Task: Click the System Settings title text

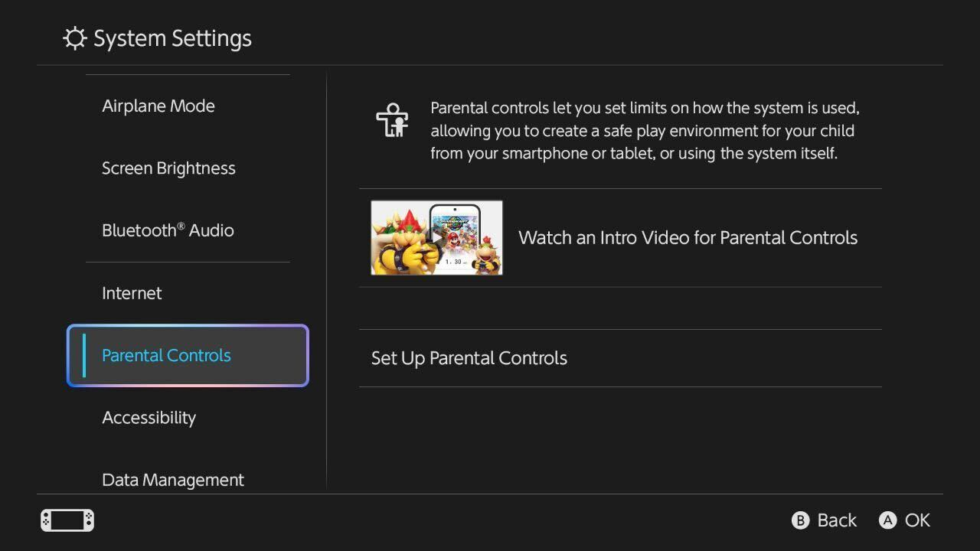Action: click(x=172, y=37)
